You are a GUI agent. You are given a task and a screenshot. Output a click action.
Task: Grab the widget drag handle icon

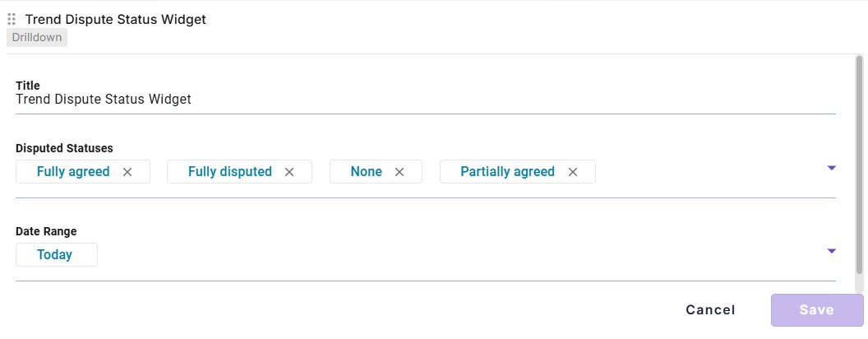pyautogui.click(x=12, y=20)
